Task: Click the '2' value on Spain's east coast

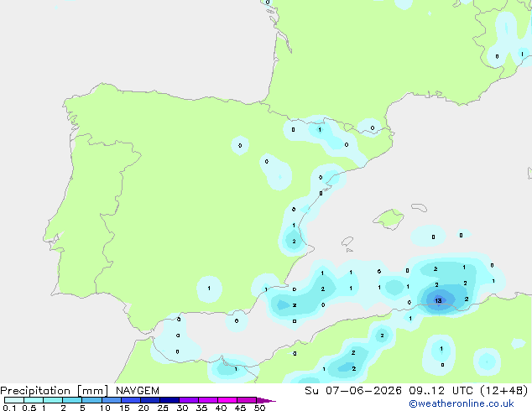Action: pyautogui.click(x=294, y=242)
